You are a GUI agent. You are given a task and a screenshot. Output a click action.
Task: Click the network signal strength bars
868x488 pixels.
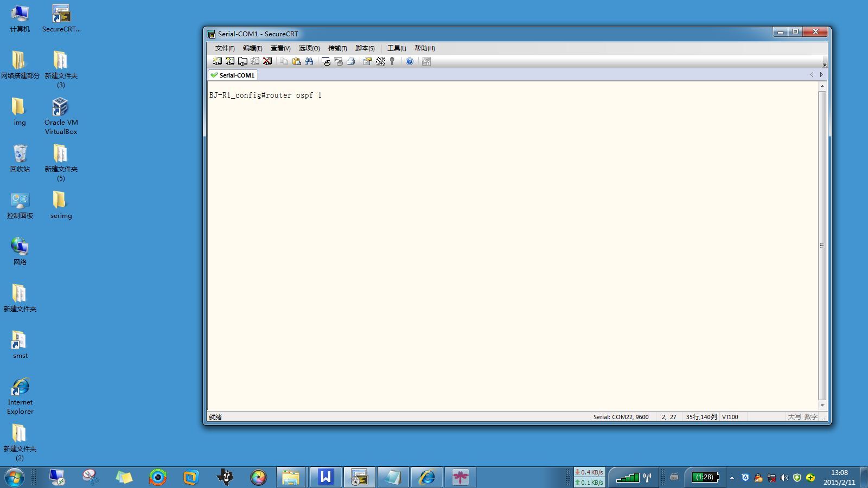point(628,477)
